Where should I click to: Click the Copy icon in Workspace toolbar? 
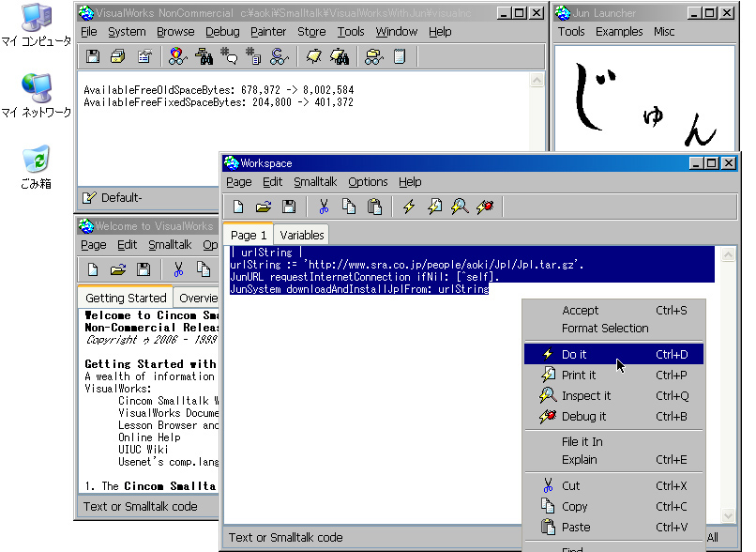point(349,207)
